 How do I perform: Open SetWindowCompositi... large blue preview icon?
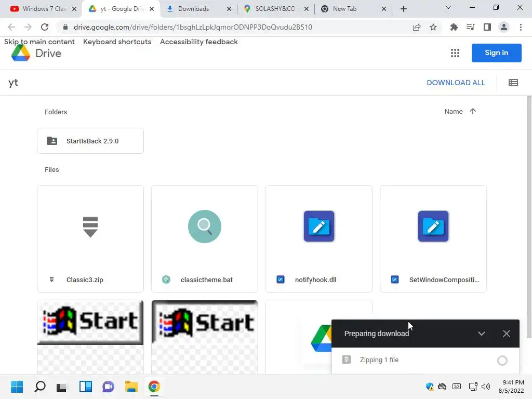(x=433, y=227)
